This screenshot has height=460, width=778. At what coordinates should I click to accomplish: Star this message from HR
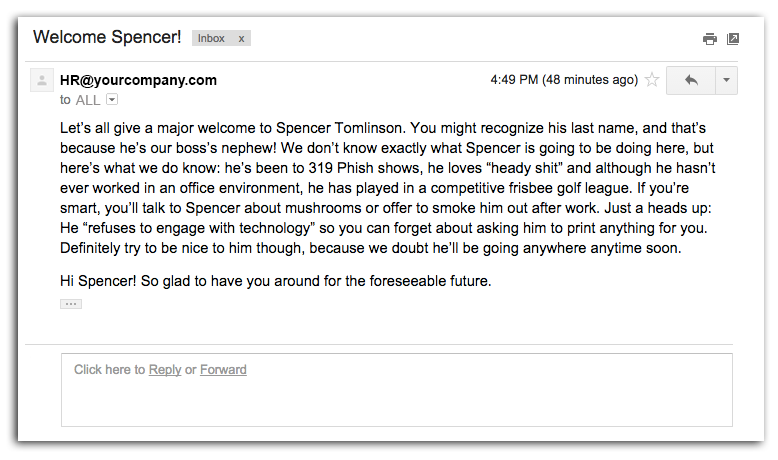pyautogui.click(x=652, y=79)
